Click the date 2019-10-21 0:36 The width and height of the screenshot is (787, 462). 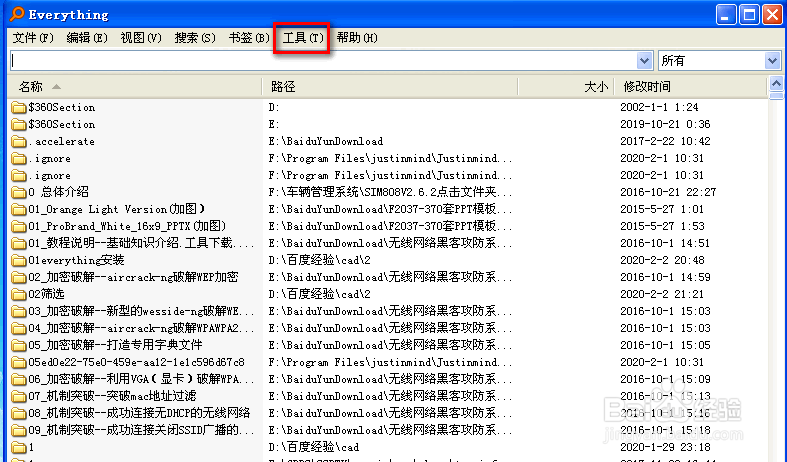[665, 125]
